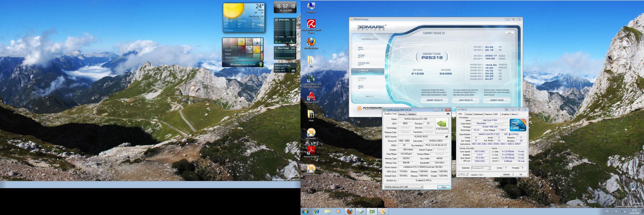The height and width of the screenshot is (215, 644).
Task: Switch to the Sensors tab in GPU-Z
Action: coord(402,114)
